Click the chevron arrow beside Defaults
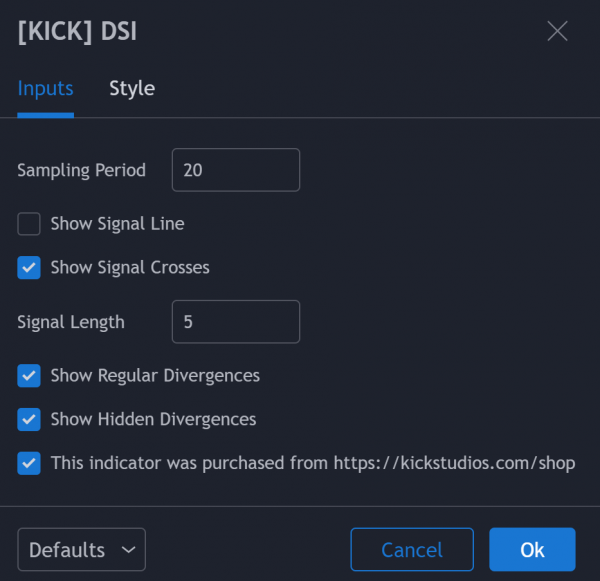 coord(127,550)
